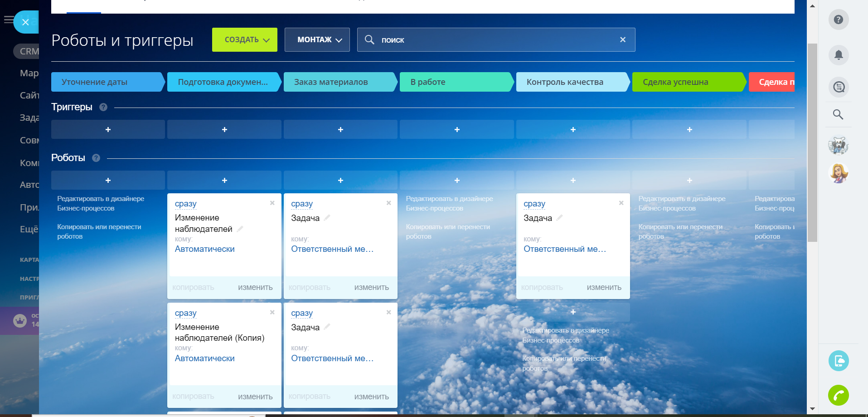Add a trigger under Контроль качества
Screen dimensions: 868x417
click(x=573, y=129)
